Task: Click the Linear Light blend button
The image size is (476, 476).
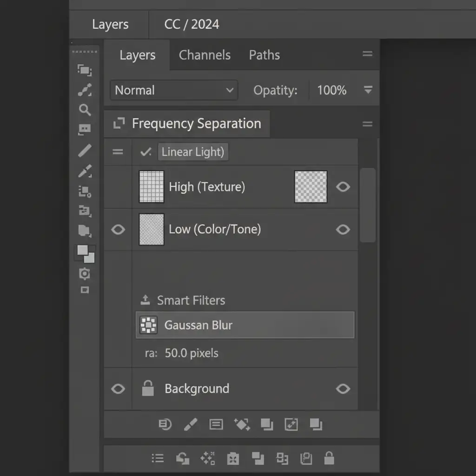Action: point(193,152)
